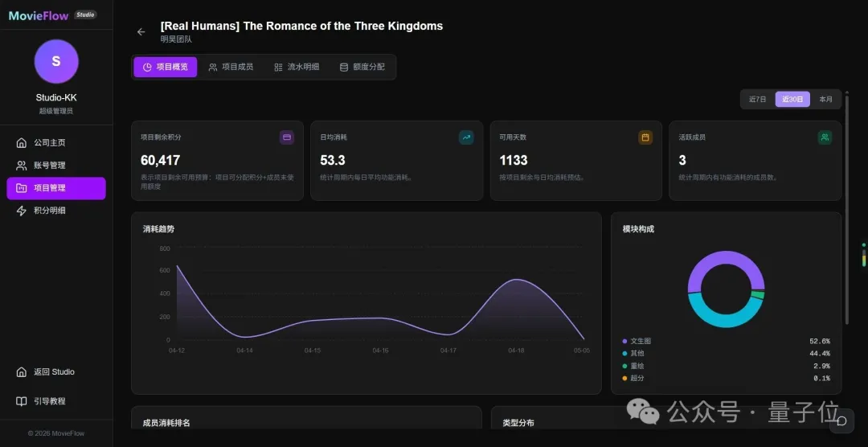
Task: Select the 近7日 time range
Action: click(x=758, y=99)
